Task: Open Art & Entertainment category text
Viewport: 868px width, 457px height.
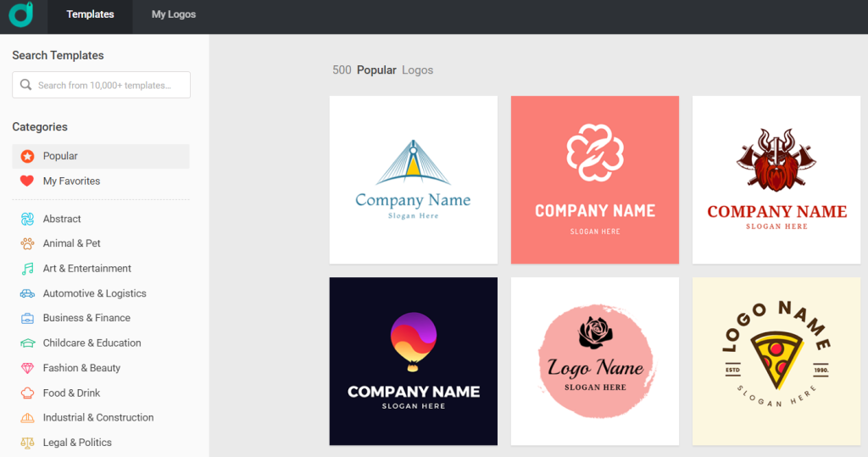Action: tap(87, 268)
